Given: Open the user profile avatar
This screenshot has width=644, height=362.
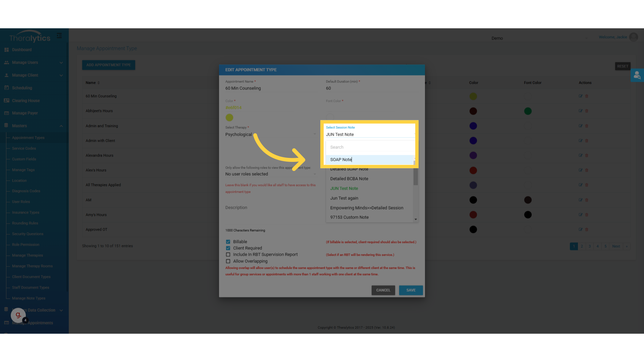Looking at the screenshot, I should 633,37.
